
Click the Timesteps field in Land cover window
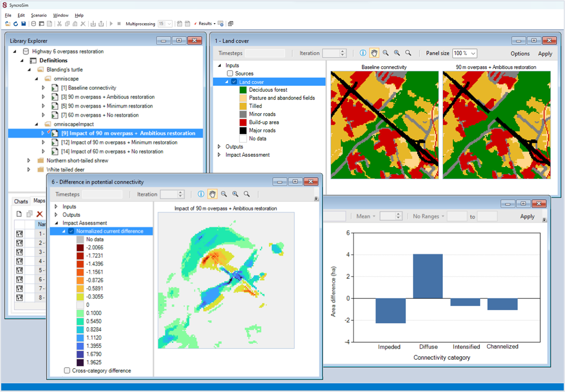(x=265, y=53)
